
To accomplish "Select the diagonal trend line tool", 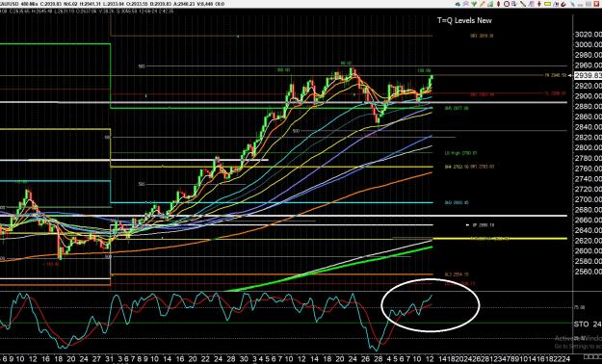I will 523,4.
